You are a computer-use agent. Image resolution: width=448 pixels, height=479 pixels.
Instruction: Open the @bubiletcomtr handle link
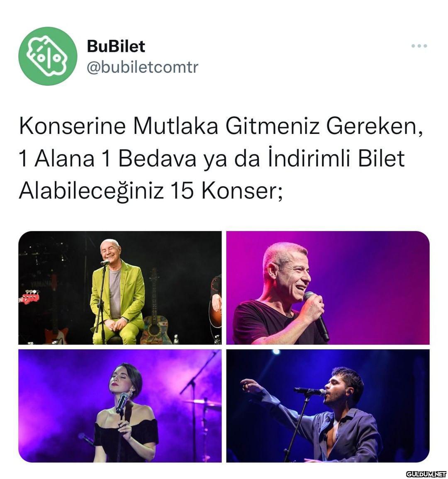pos(142,67)
